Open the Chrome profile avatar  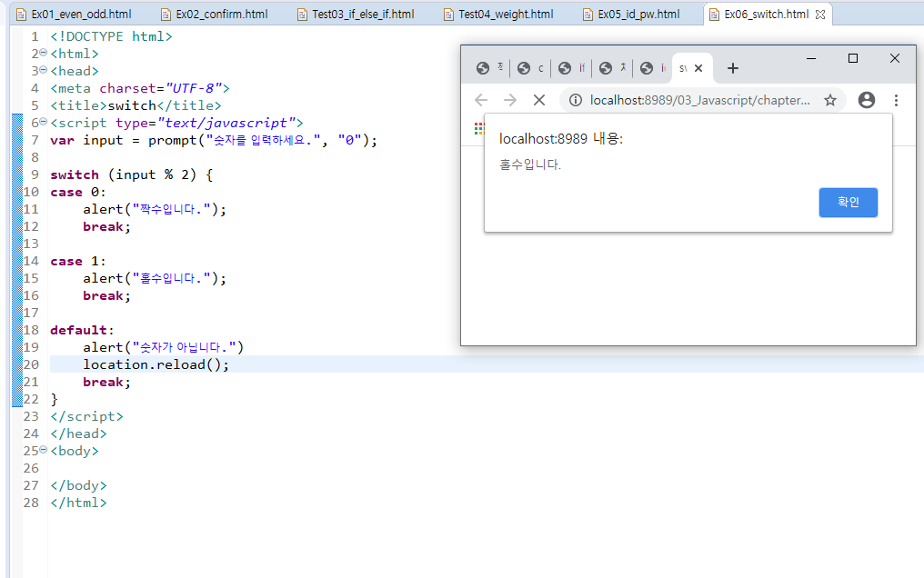pyautogui.click(x=866, y=100)
